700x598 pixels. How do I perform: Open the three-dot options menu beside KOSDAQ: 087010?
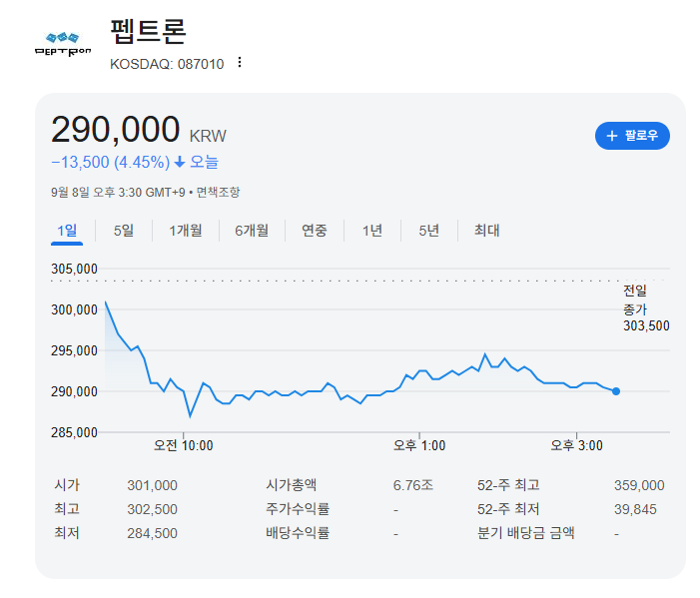click(x=240, y=63)
